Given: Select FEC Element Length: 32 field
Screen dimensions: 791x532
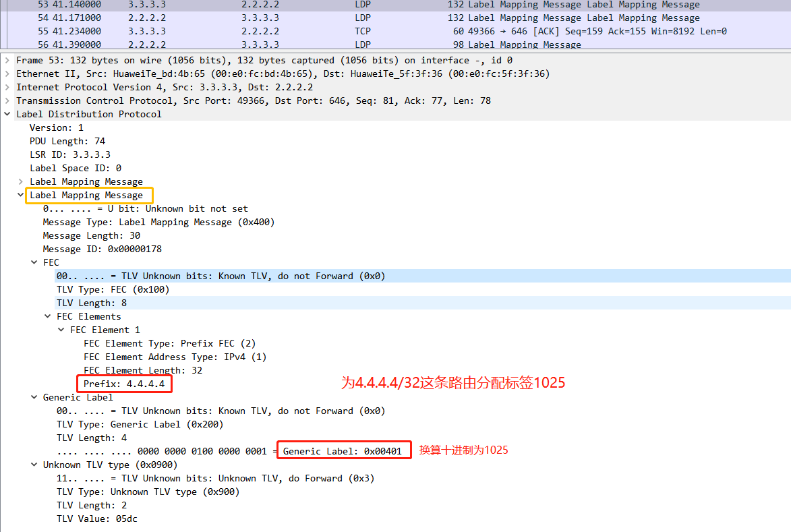Looking at the screenshot, I should [x=143, y=370].
